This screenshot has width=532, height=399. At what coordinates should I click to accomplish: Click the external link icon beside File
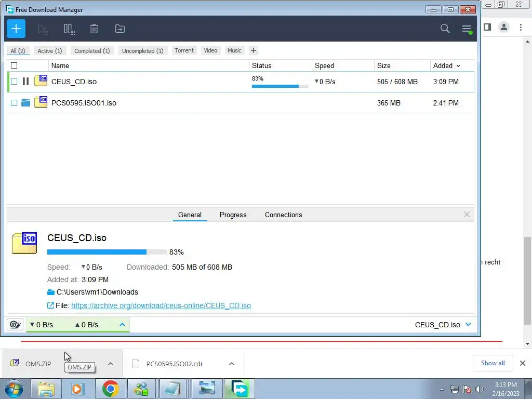(x=50, y=305)
